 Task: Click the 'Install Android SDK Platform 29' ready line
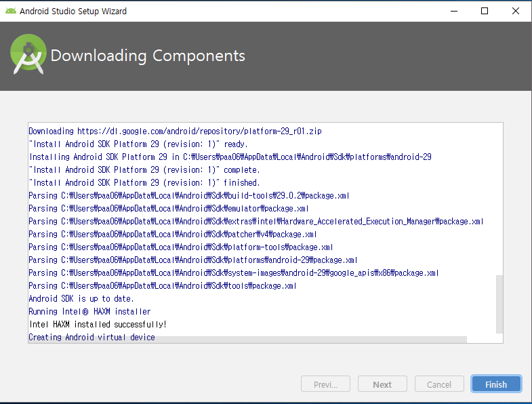pyautogui.click(x=138, y=144)
